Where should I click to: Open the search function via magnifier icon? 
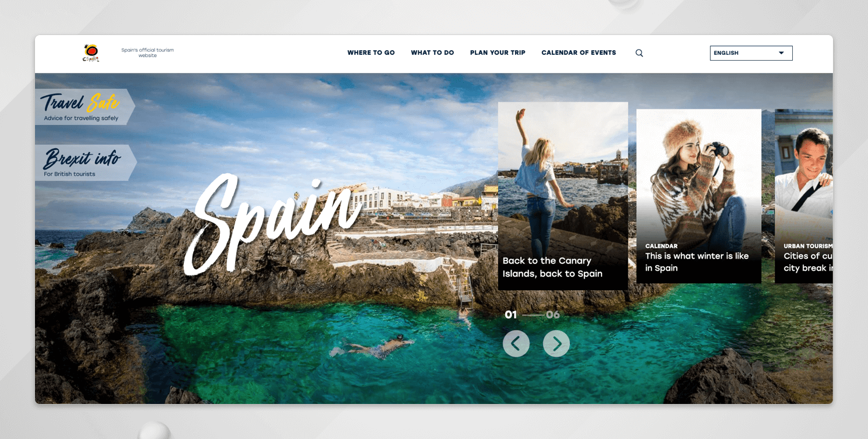[x=639, y=53]
